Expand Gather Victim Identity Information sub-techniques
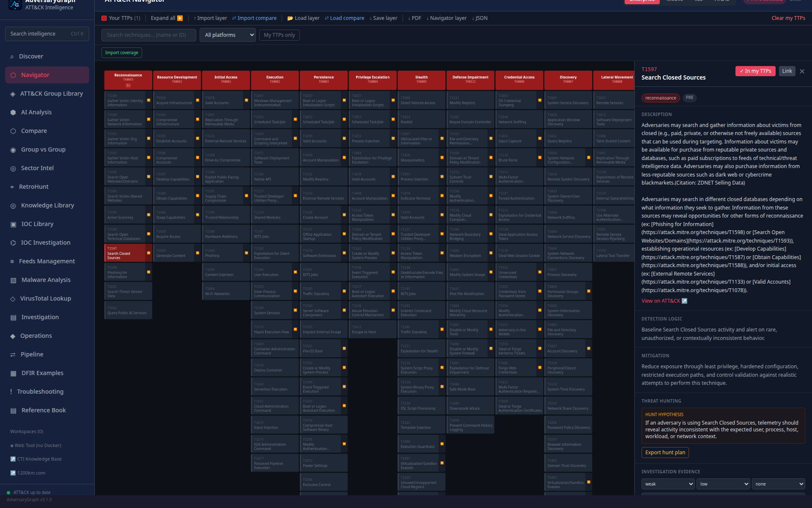Viewport: 812px width, 508px height. tap(148, 100)
